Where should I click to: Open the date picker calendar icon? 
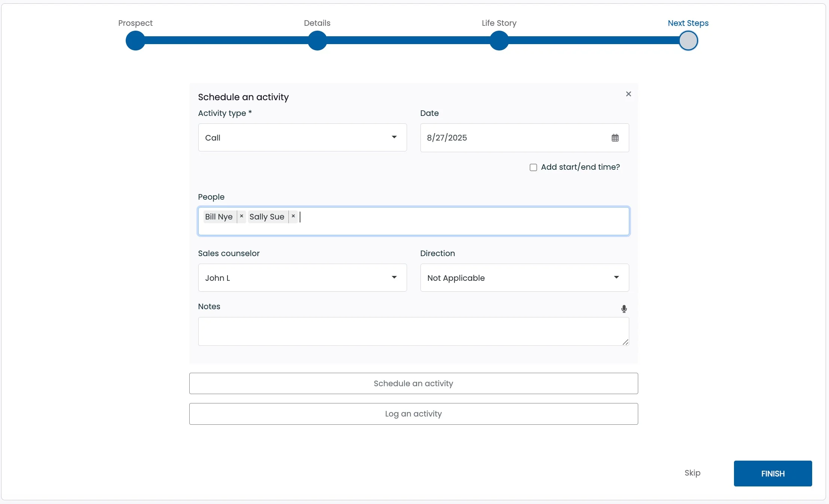coord(615,138)
